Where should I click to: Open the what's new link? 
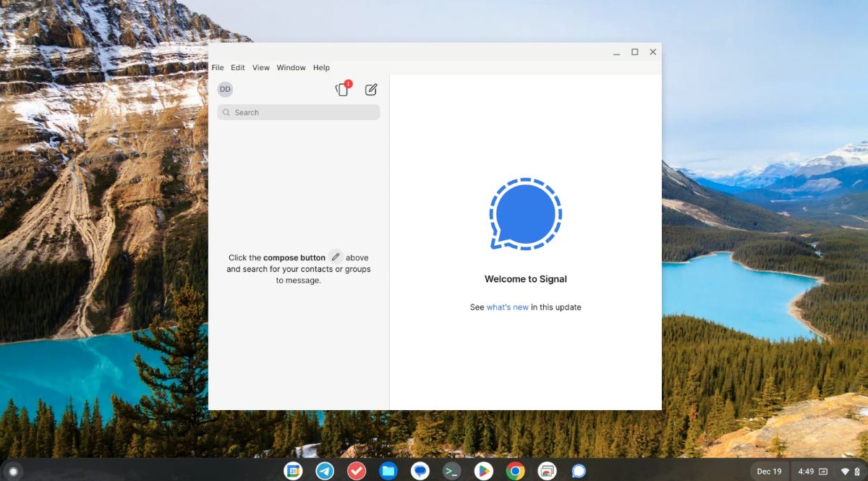pyautogui.click(x=506, y=307)
